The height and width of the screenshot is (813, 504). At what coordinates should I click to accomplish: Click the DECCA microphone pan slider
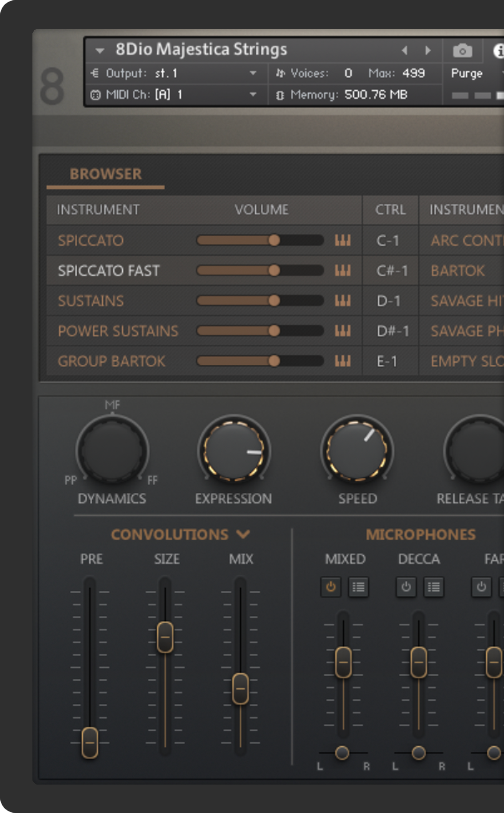click(418, 753)
